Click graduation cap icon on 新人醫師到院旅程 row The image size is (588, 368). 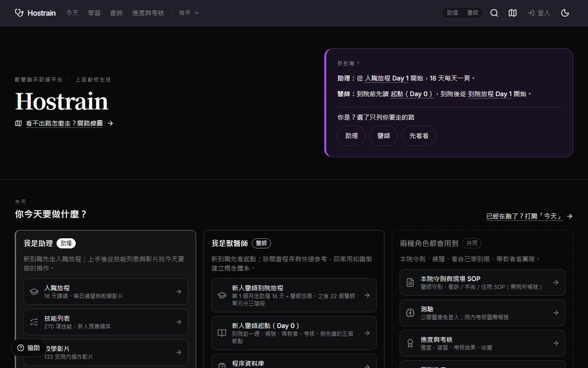coord(222,295)
